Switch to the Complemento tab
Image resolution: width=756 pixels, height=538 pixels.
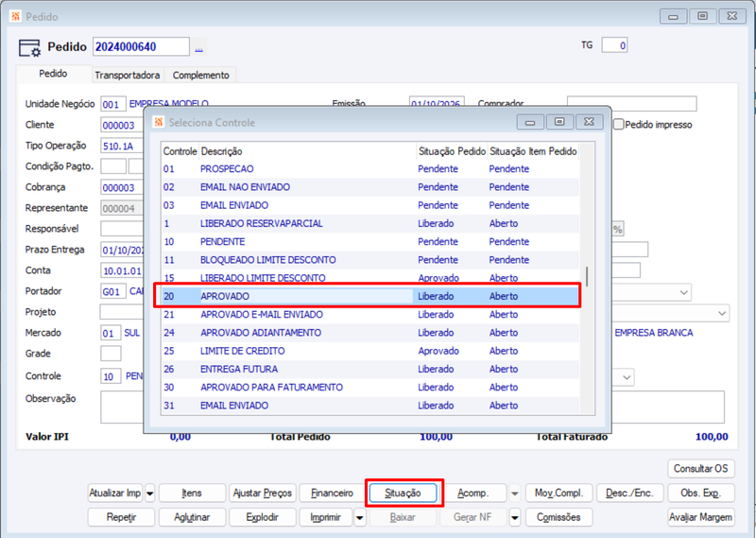tap(201, 76)
